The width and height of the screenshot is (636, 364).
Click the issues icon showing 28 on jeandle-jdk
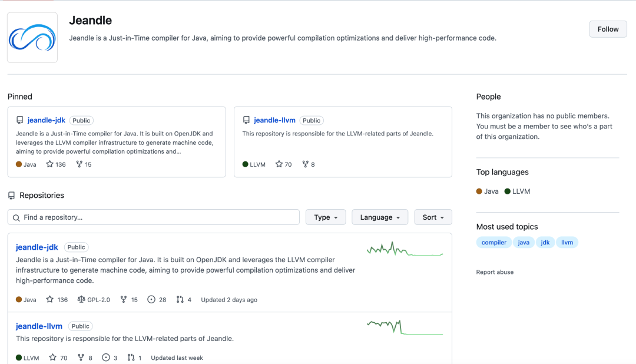[x=151, y=299]
